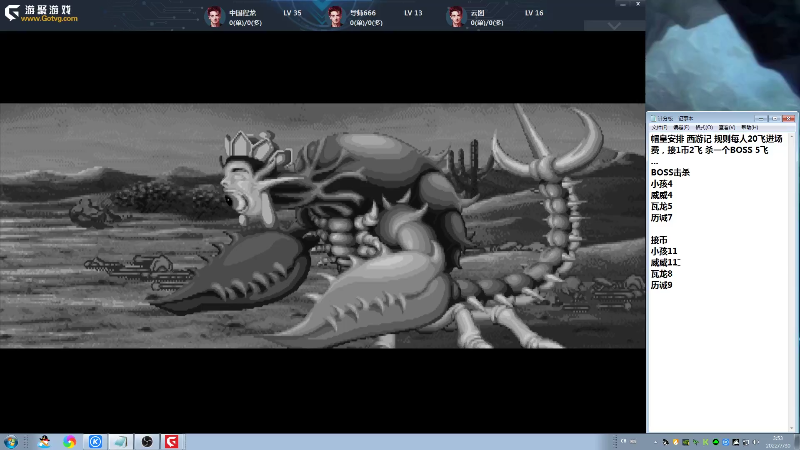This screenshot has height=450, width=800.
Task: Click player avatar next to LV 35
Action: [215, 17]
